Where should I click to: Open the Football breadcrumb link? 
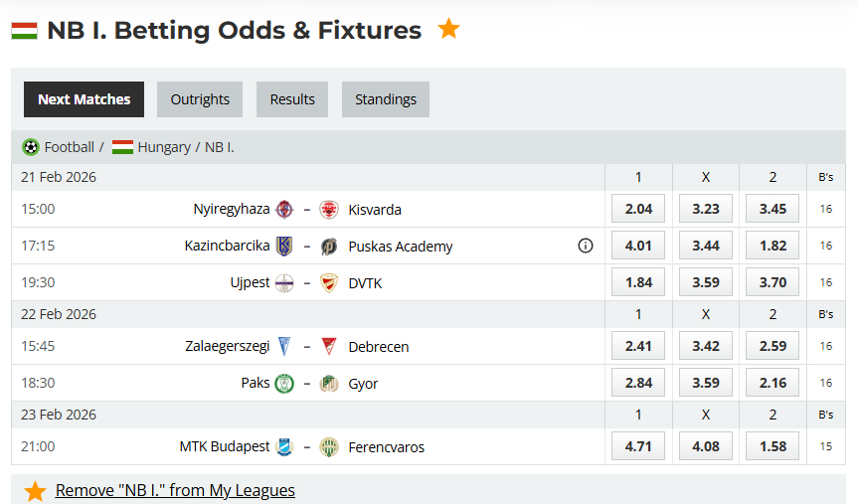(x=70, y=147)
